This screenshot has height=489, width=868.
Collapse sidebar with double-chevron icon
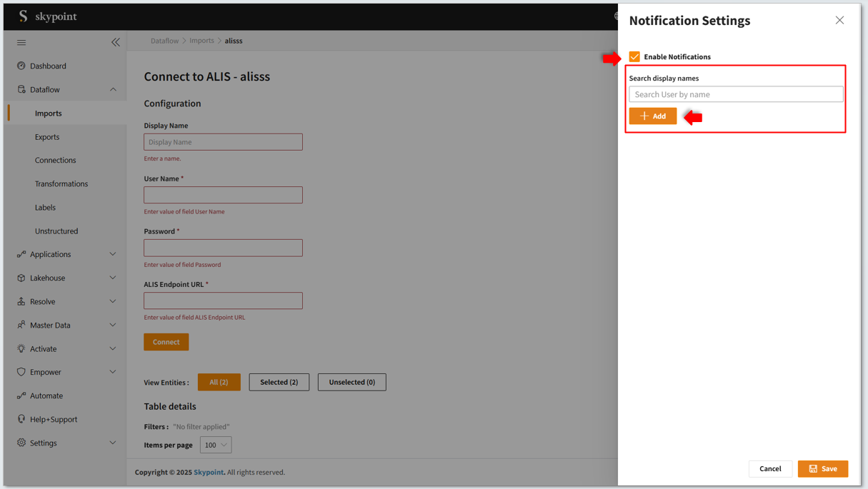(116, 43)
